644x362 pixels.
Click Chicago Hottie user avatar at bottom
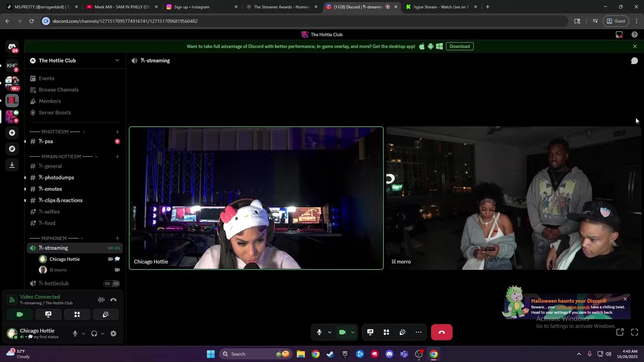(12, 333)
